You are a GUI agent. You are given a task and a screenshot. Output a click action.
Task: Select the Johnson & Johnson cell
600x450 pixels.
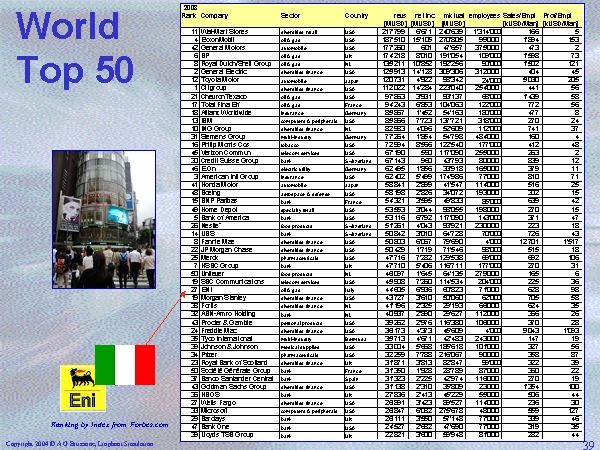(x=240, y=347)
